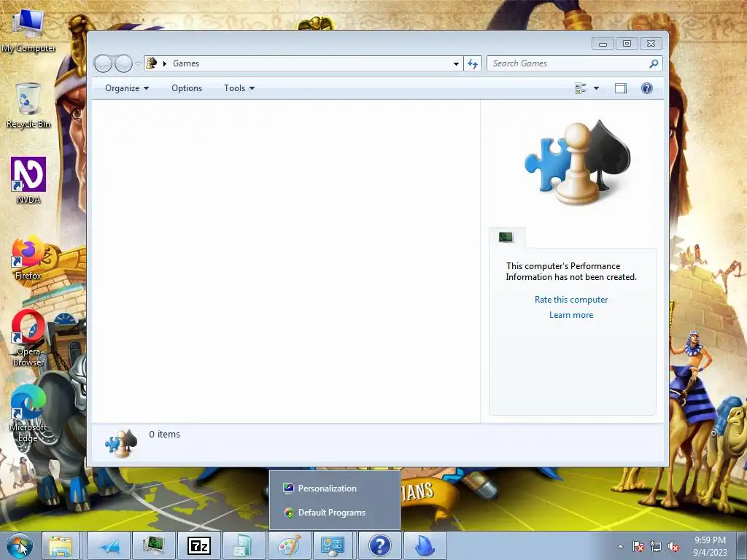Open the blue shark fin taskbar icon
This screenshot has width=747, height=560.
tap(425, 545)
